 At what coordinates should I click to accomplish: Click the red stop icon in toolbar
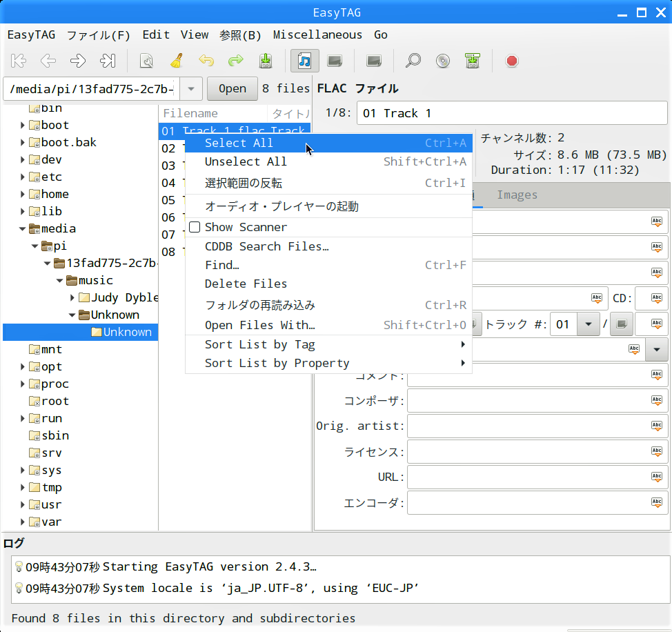tap(512, 61)
